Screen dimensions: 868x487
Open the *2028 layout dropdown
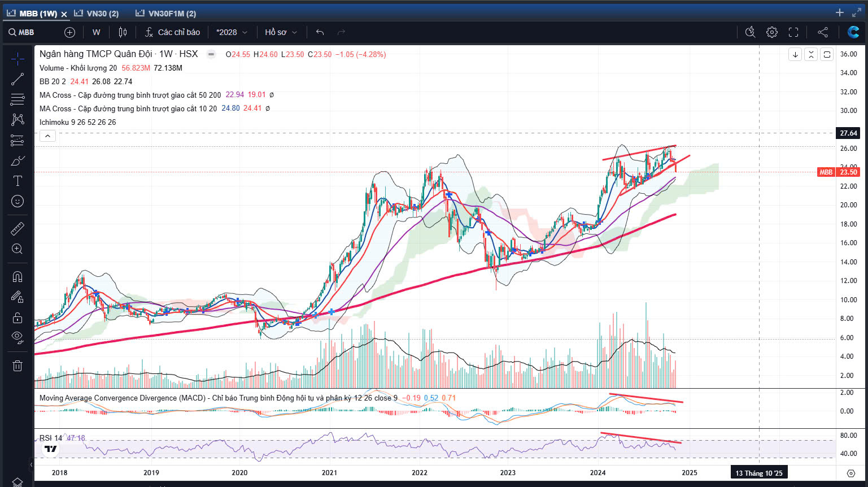232,32
